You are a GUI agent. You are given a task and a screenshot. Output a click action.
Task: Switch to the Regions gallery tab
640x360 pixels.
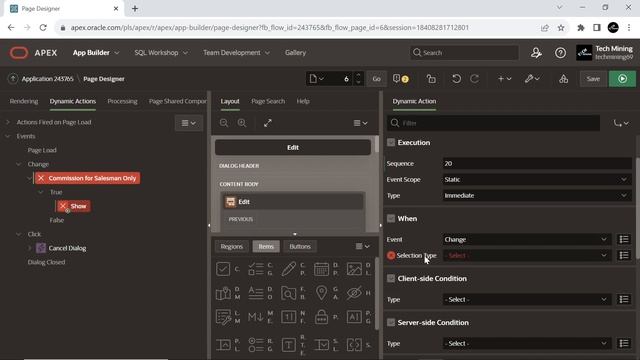coord(231,247)
